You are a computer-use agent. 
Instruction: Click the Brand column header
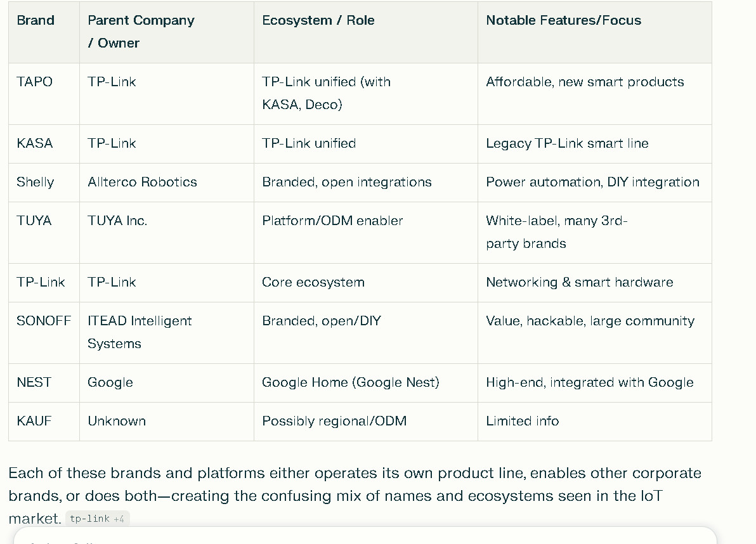(x=36, y=20)
